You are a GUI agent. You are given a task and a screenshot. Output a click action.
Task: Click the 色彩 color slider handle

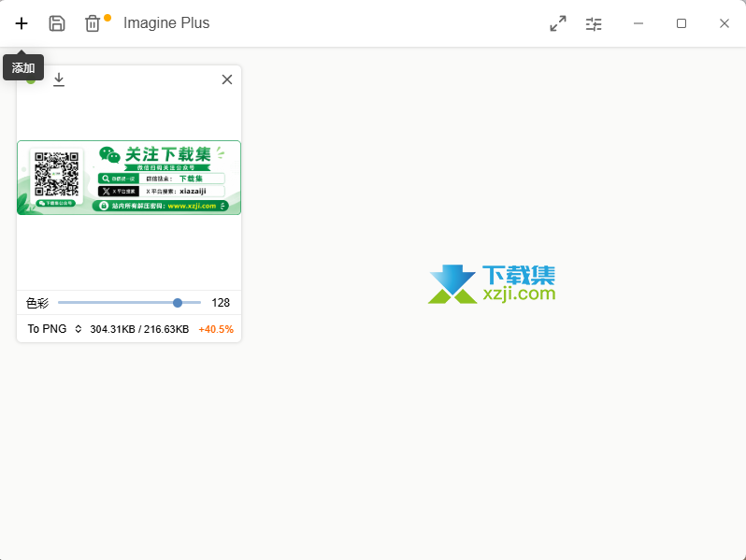[178, 303]
